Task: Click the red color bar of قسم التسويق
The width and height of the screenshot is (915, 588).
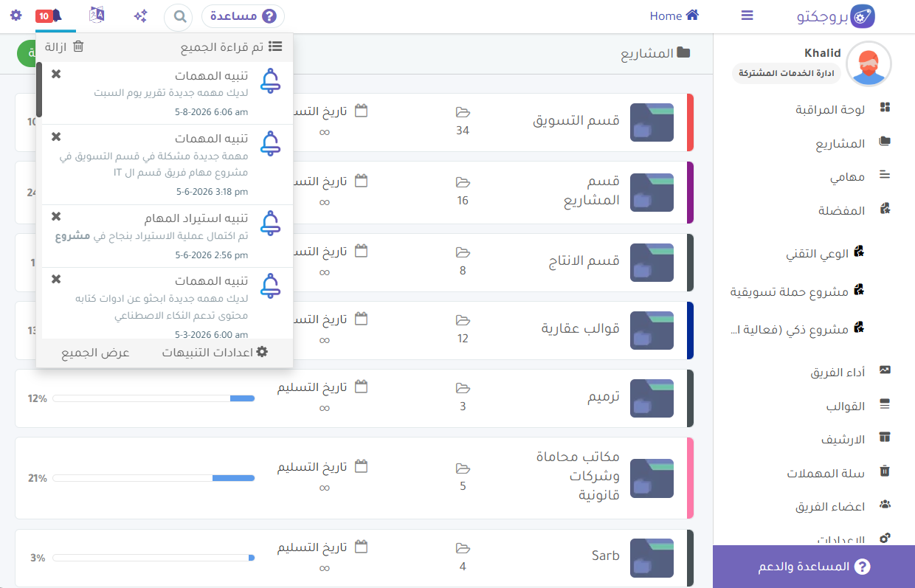Action: point(690,122)
